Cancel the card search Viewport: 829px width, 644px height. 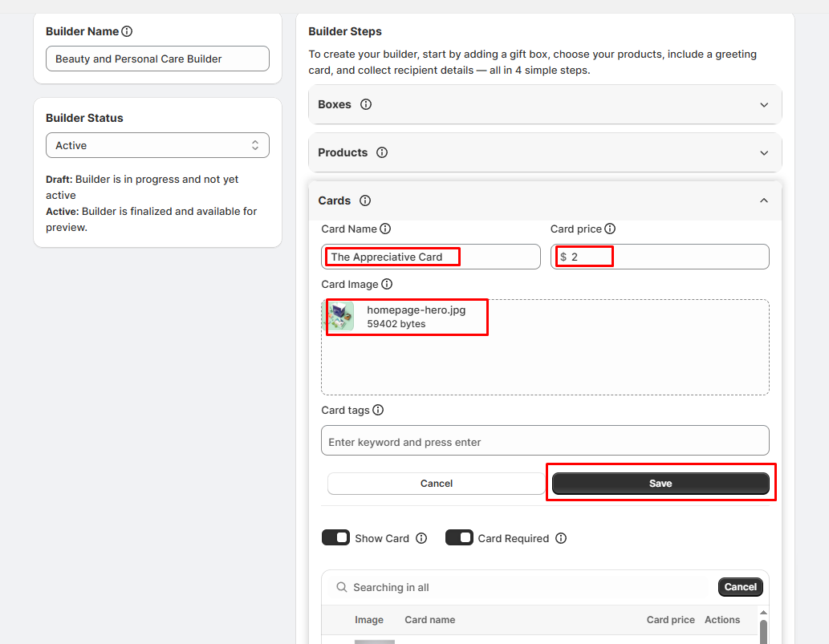pos(740,587)
